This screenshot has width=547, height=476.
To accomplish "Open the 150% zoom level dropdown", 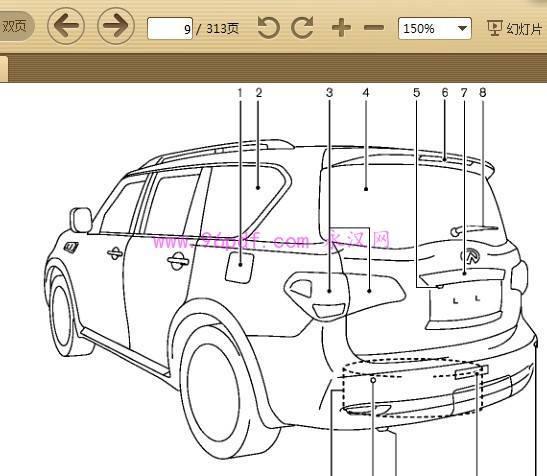I will point(435,28).
